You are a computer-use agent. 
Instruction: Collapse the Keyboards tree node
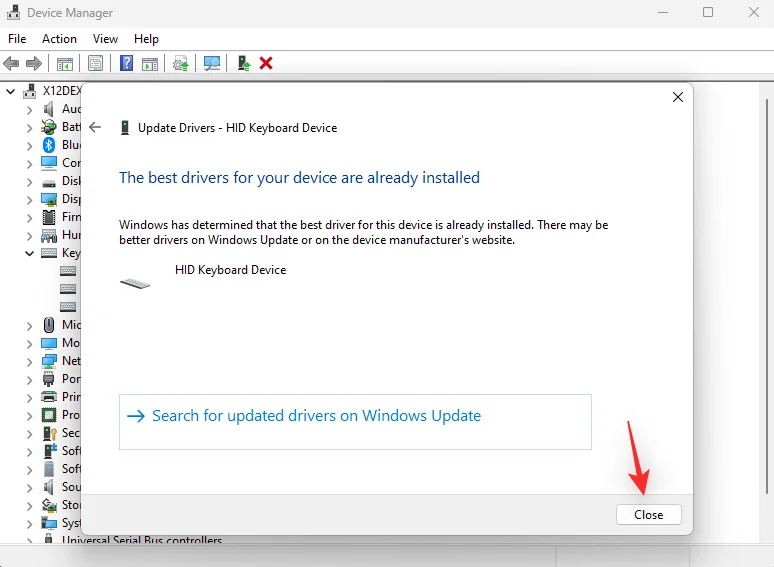29,253
